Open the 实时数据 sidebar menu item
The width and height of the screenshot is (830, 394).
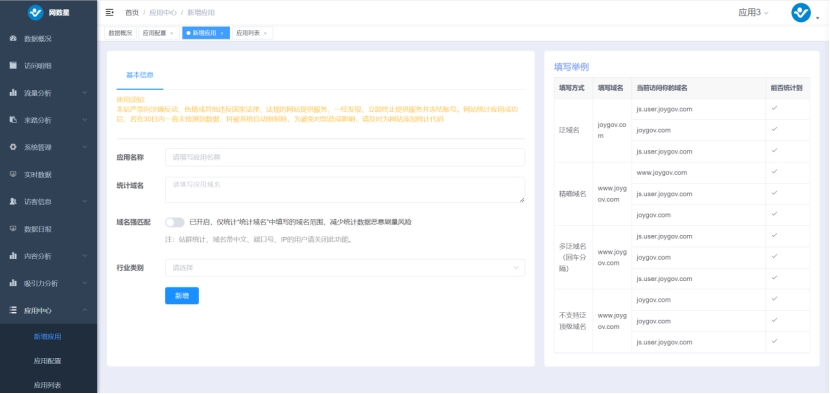[48, 174]
